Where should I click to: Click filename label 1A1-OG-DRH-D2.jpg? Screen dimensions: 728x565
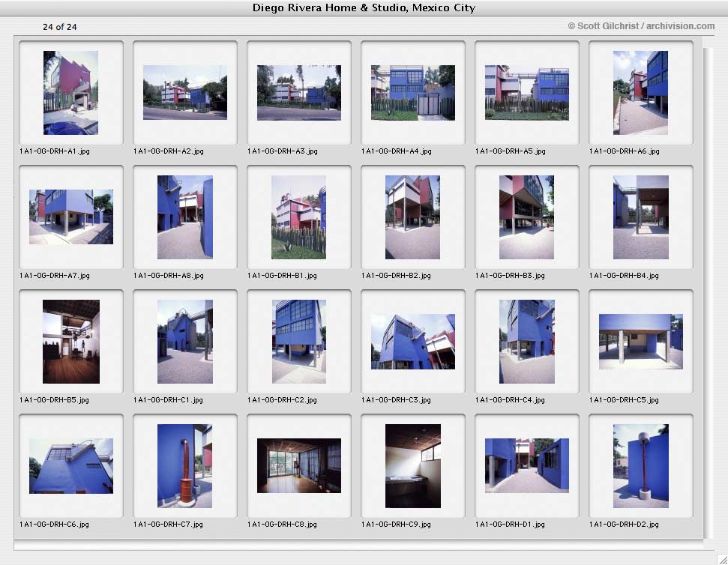(x=624, y=525)
